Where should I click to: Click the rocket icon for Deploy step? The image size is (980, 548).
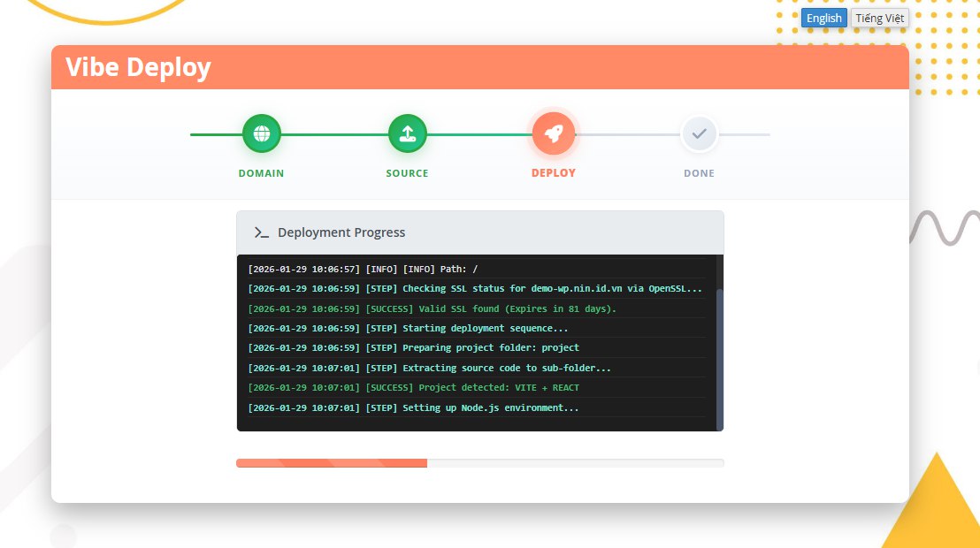point(554,133)
